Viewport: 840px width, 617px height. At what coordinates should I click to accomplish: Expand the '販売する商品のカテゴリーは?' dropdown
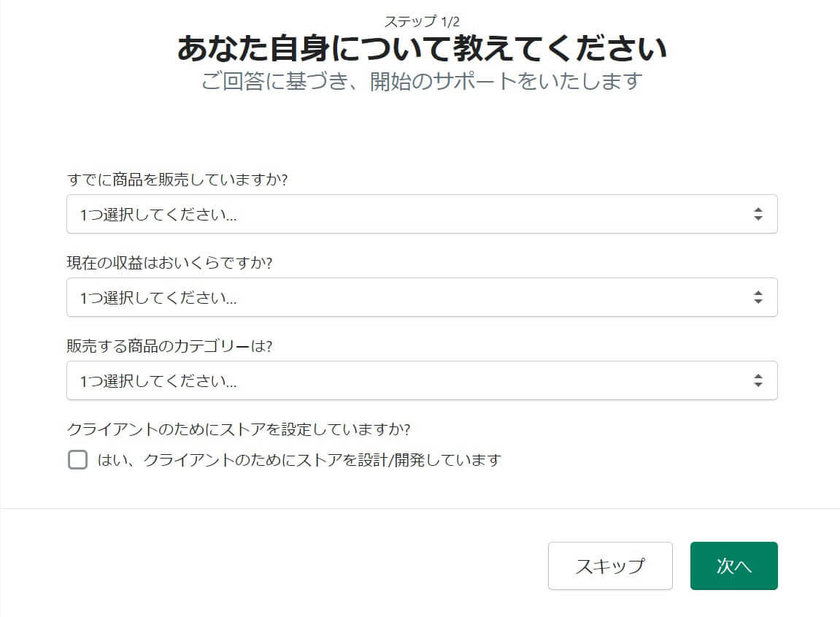pyautogui.click(x=422, y=381)
